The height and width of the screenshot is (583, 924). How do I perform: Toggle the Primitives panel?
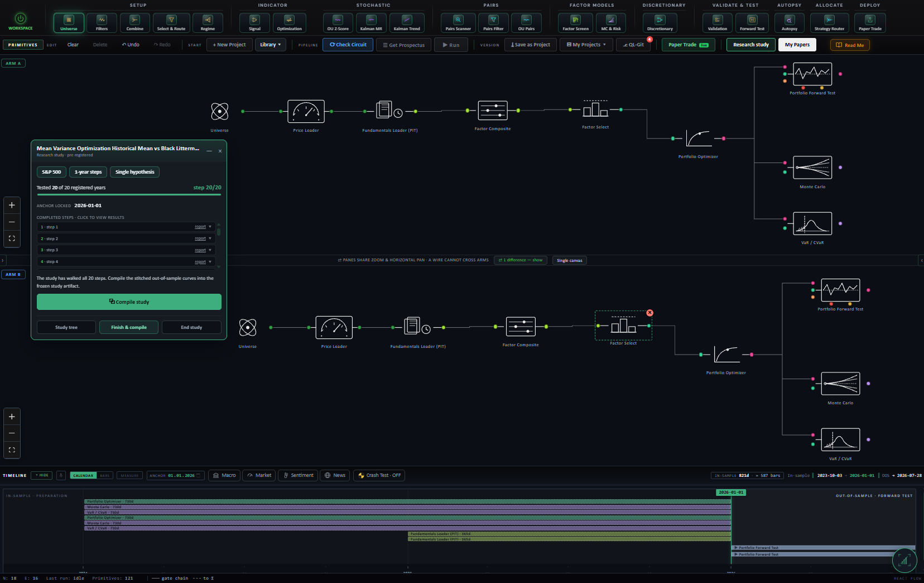[x=23, y=45]
